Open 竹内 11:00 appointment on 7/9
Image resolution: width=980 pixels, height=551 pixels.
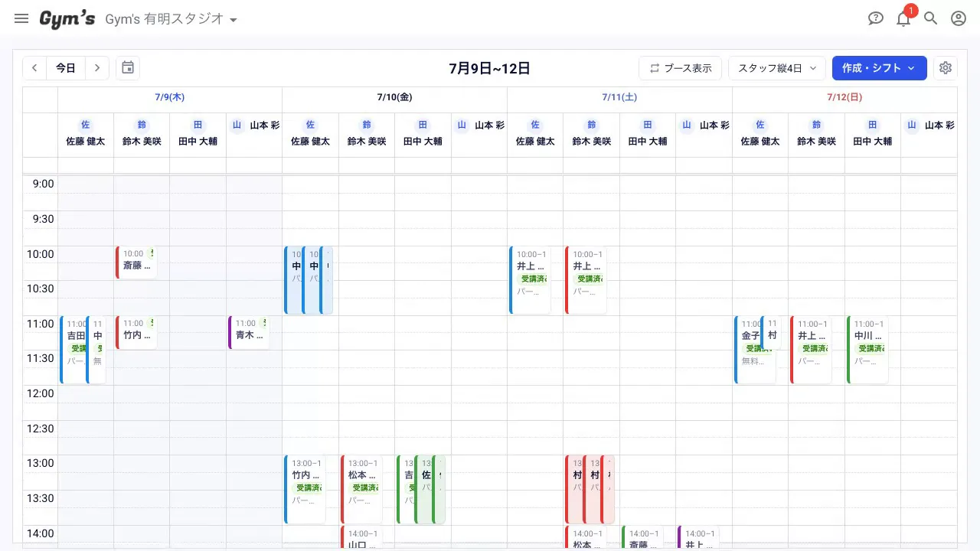pos(136,332)
